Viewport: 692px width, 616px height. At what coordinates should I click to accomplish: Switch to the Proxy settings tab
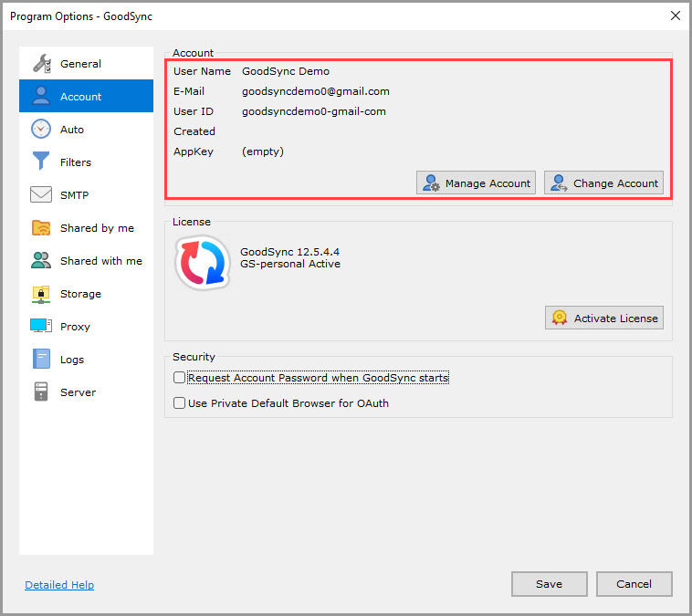(86, 326)
